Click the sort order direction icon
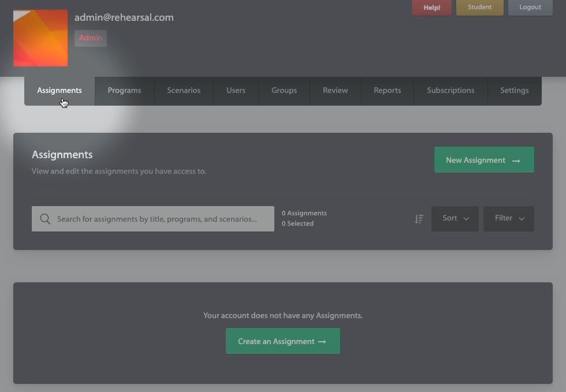 (x=419, y=219)
